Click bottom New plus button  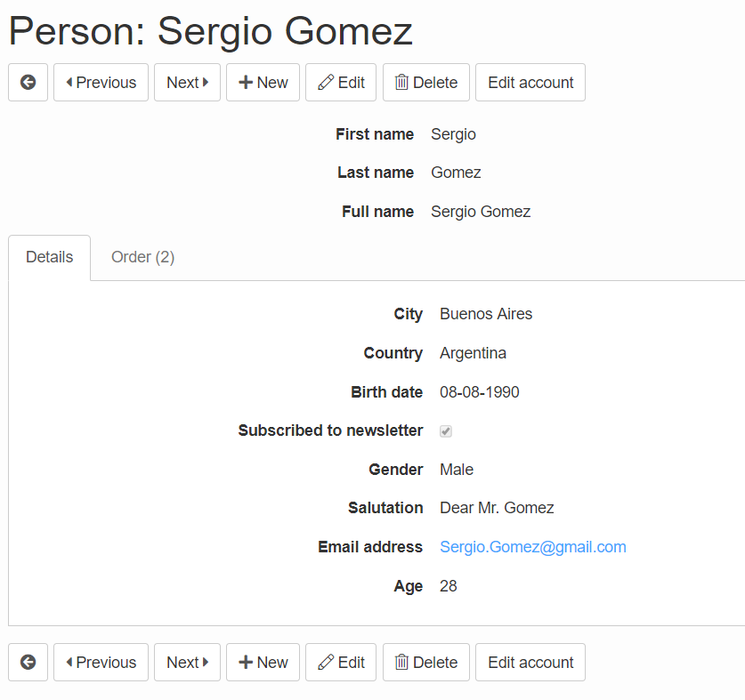pos(263,662)
